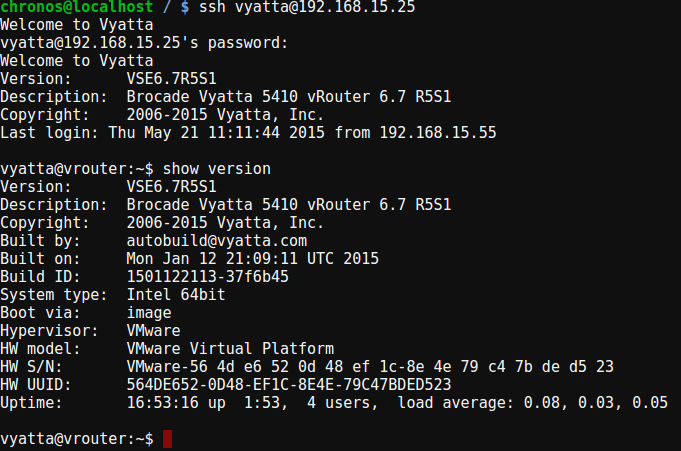
Task: Click the red terminal cursor block
Action: (167, 439)
